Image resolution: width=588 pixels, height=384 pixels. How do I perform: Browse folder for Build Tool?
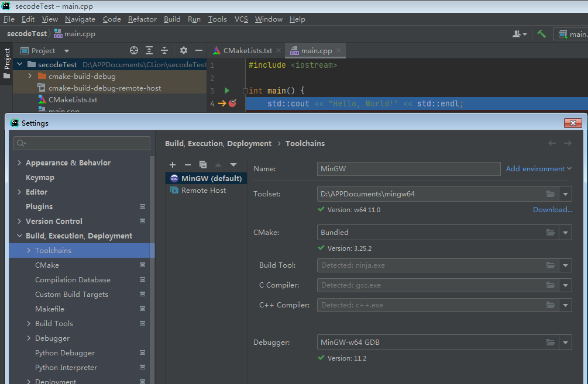click(x=550, y=265)
